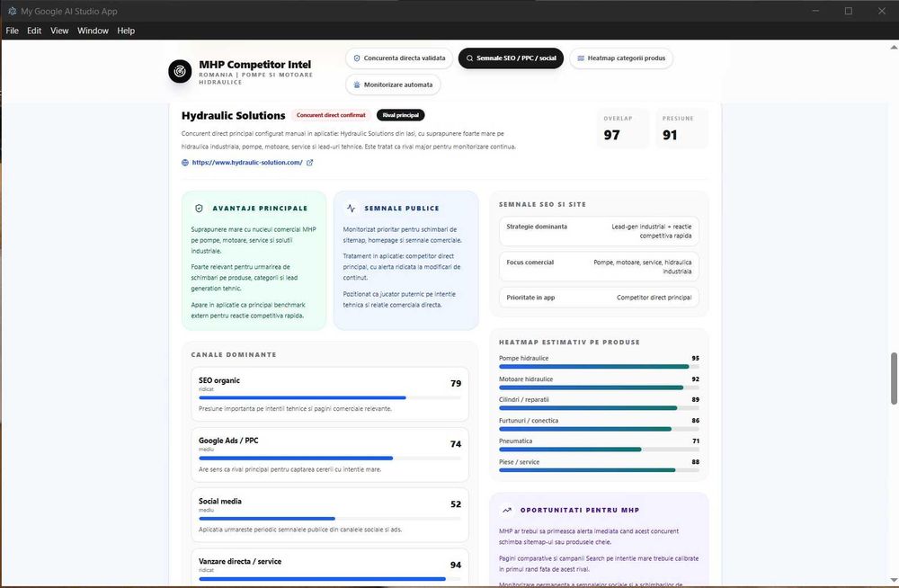899x588 pixels.
Task: Click the Vanzare directa / service score 94
Action: tap(456, 565)
